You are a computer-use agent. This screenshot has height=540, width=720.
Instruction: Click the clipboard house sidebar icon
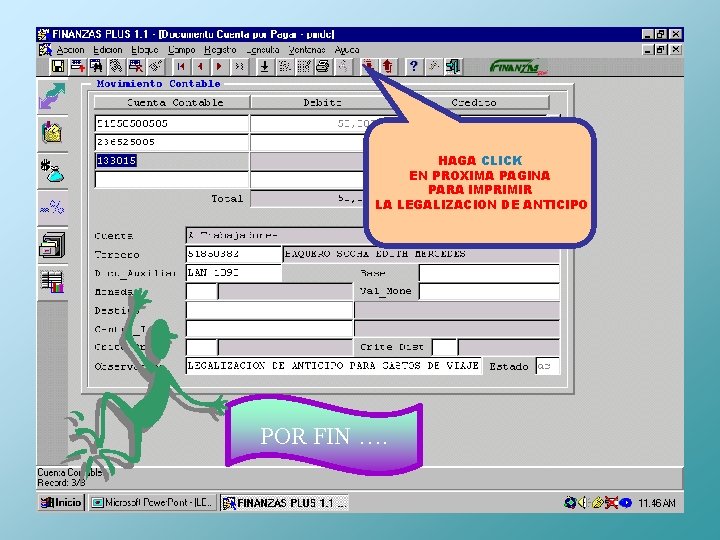(x=52, y=133)
